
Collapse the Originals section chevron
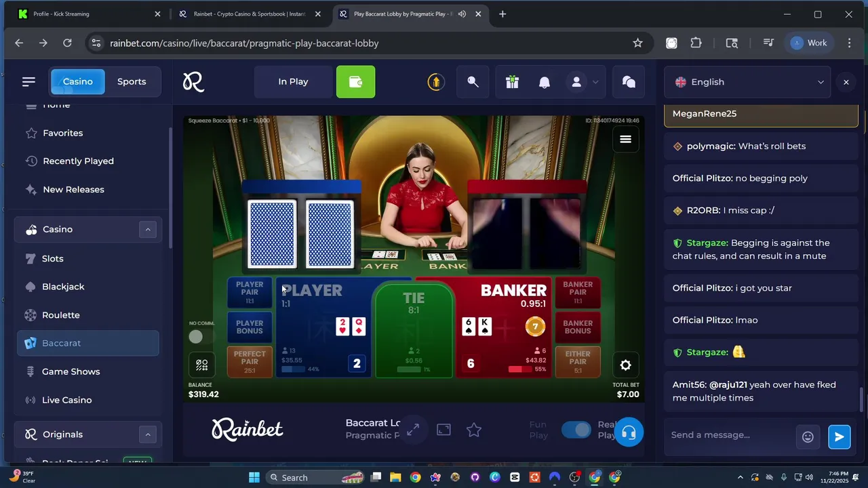(x=147, y=434)
